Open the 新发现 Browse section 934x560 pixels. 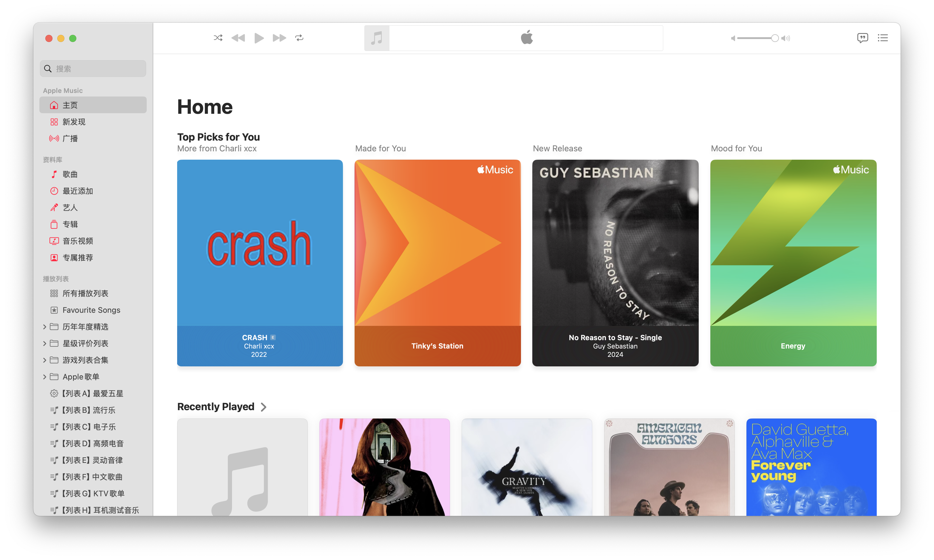click(x=74, y=122)
